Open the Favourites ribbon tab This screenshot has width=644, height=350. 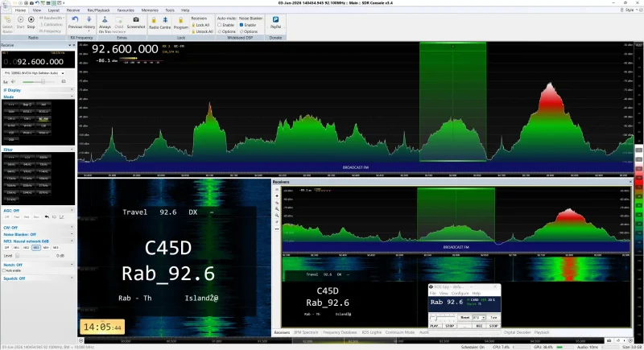[x=126, y=10]
